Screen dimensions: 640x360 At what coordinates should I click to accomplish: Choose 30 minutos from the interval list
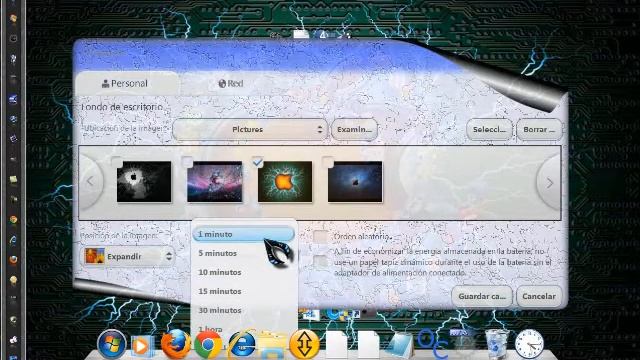243,310
